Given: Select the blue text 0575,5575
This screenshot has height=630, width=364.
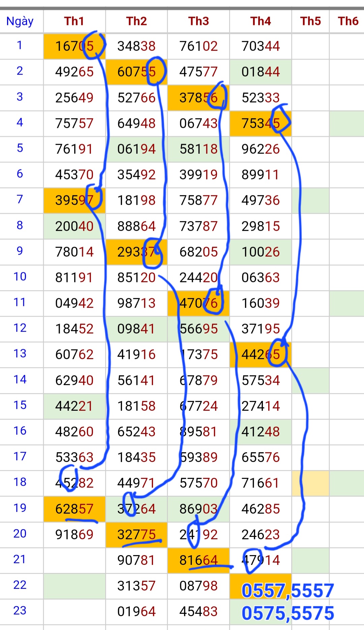Looking at the screenshot, I should click(287, 613).
